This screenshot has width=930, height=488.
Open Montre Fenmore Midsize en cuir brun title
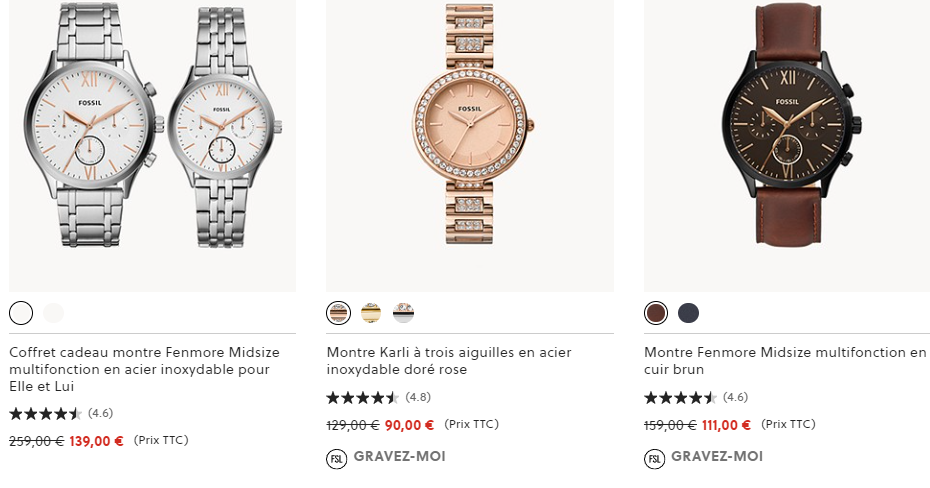pos(785,361)
